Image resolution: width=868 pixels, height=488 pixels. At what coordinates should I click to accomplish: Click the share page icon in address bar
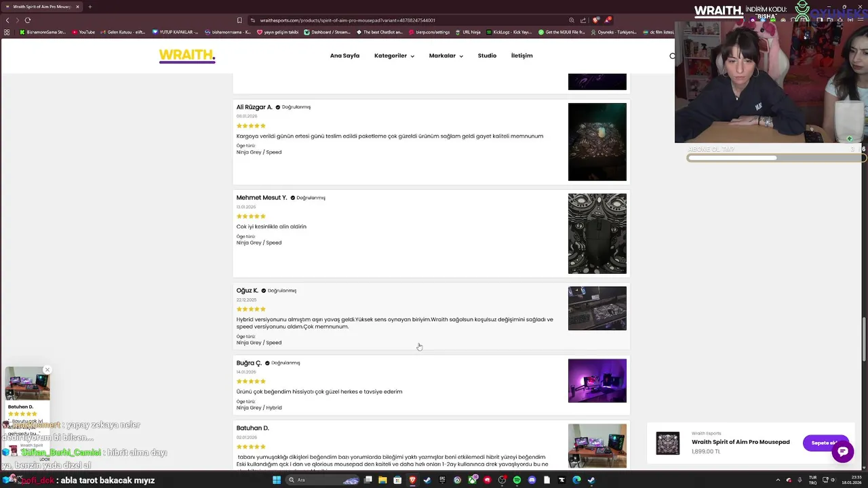[x=583, y=20]
